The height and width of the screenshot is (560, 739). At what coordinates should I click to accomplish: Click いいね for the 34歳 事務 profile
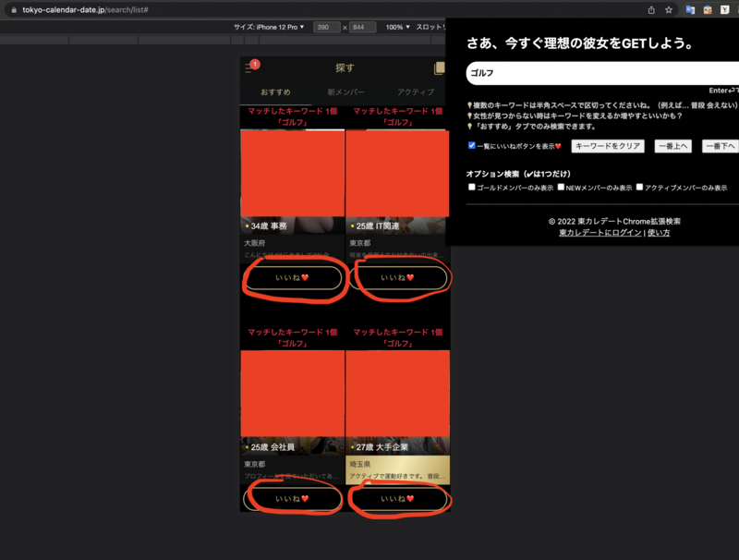[x=292, y=277]
